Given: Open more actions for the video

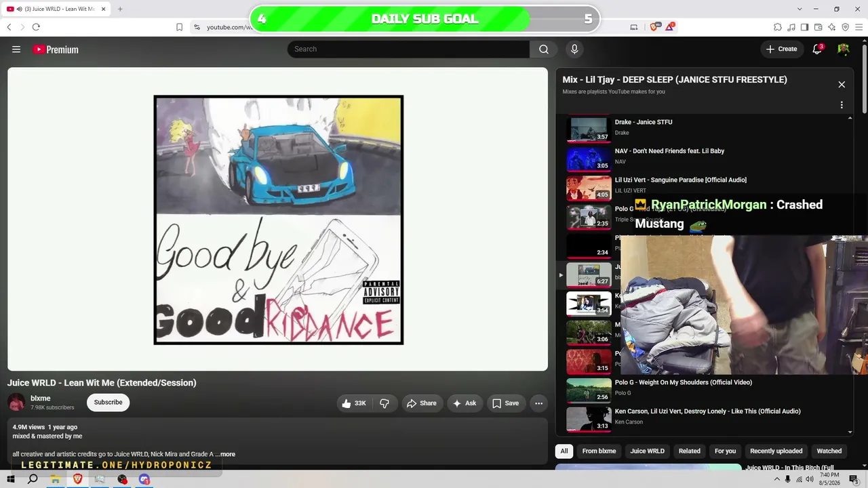Looking at the screenshot, I should (538, 403).
